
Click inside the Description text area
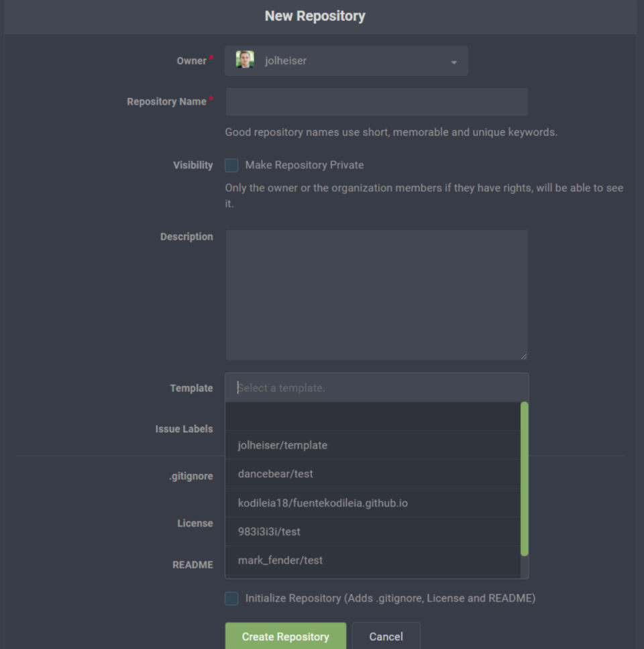coord(376,295)
